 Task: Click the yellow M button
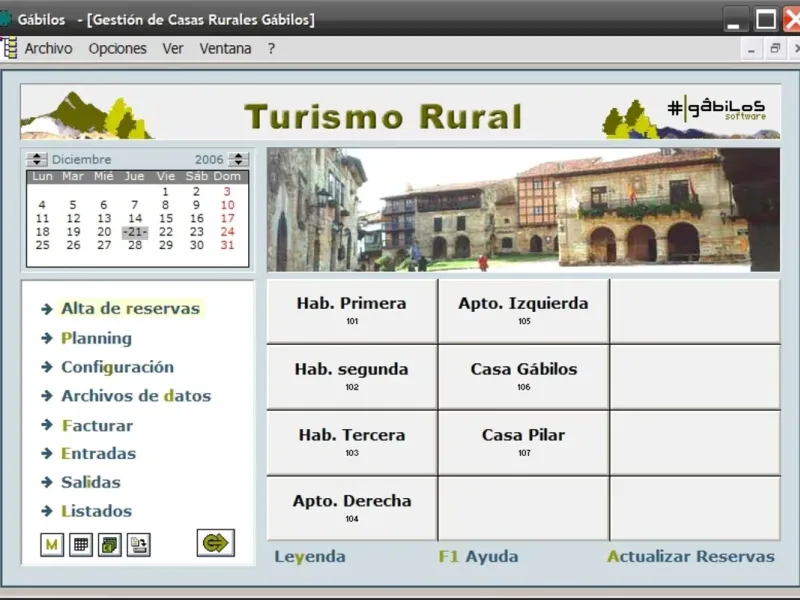coord(52,544)
